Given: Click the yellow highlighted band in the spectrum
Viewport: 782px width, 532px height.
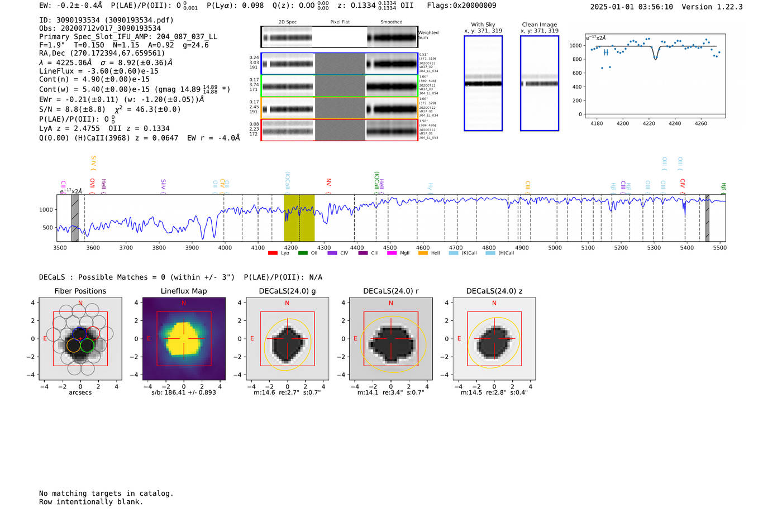Looking at the screenshot, I should coord(299,218).
